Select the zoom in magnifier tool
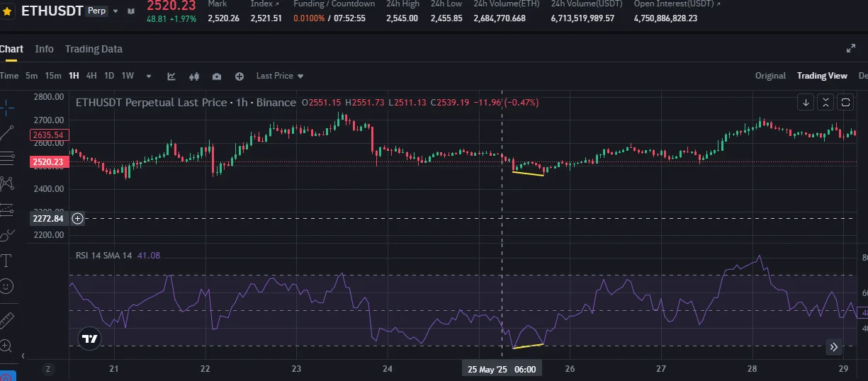 (x=6, y=346)
